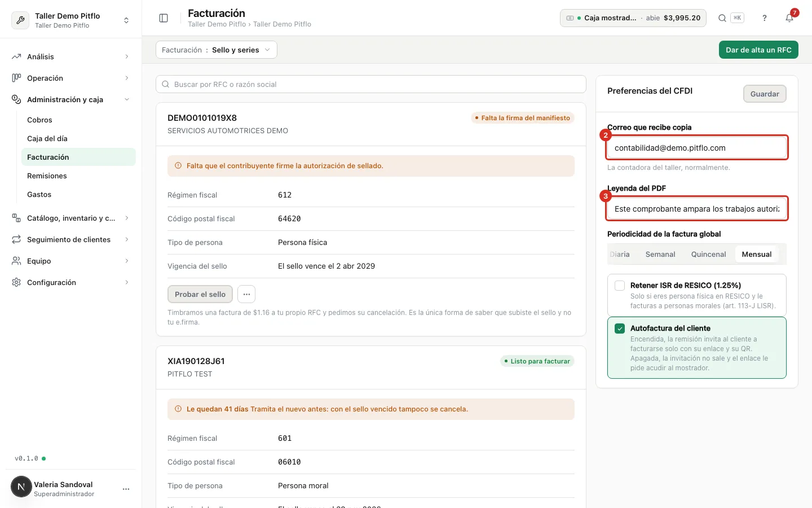Open Gastos in the sidebar
812x508 pixels.
(78, 194)
